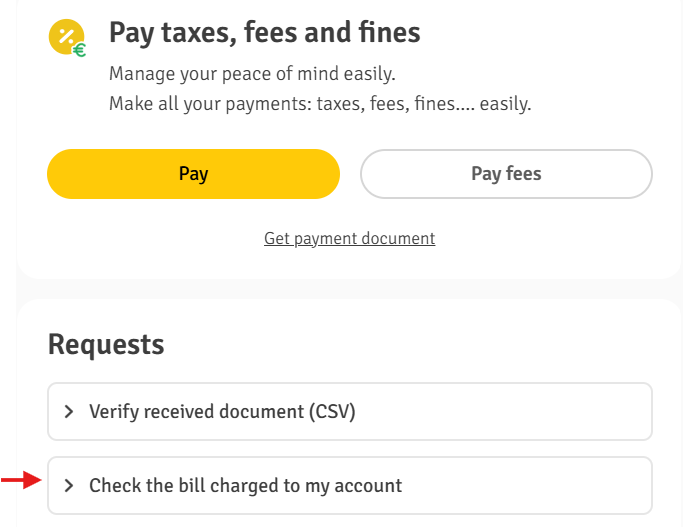The height and width of the screenshot is (527, 683).
Task: Expand via chevron beside Check the bill
Action: [68, 486]
